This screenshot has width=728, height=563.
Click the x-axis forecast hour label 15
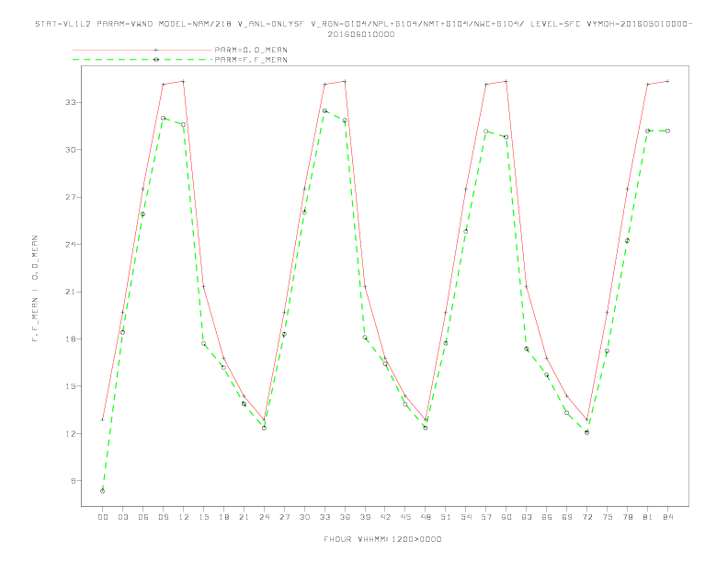pyautogui.click(x=203, y=517)
